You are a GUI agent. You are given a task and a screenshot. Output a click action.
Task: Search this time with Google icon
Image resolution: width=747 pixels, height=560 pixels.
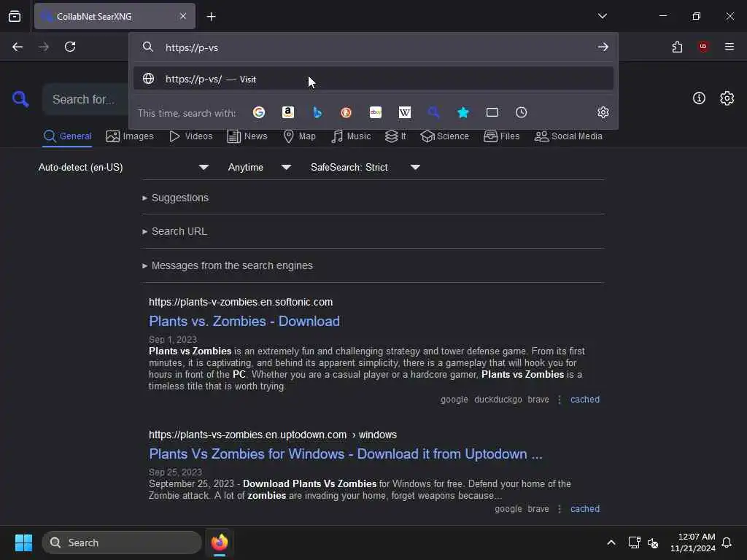tap(259, 112)
